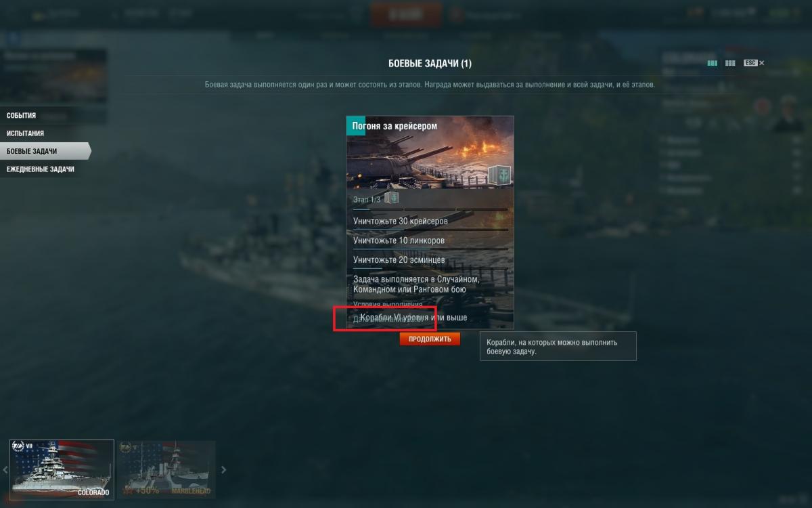Switch to the compact grid view icon
The image size is (812, 508).
coord(730,63)
